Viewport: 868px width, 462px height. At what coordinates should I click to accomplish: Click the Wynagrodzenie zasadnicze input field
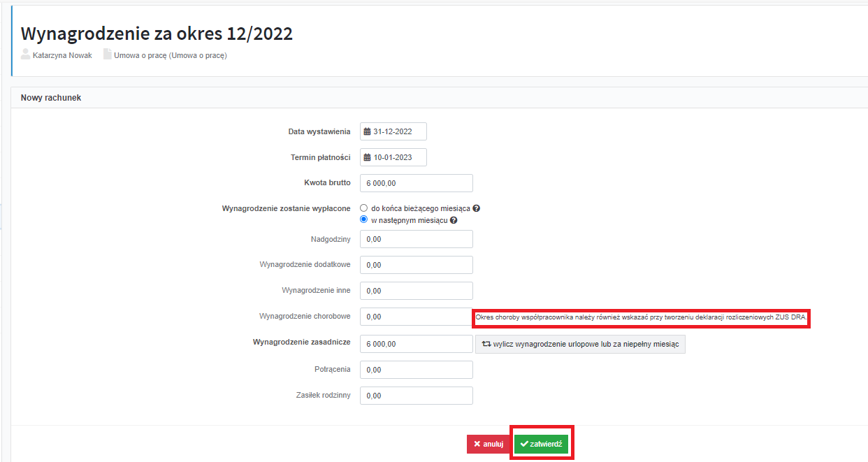417,344
